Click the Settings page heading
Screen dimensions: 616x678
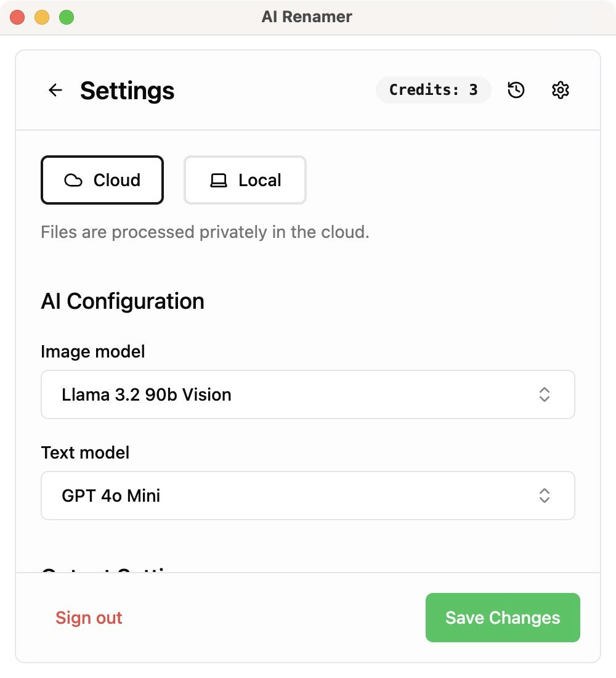127,91
